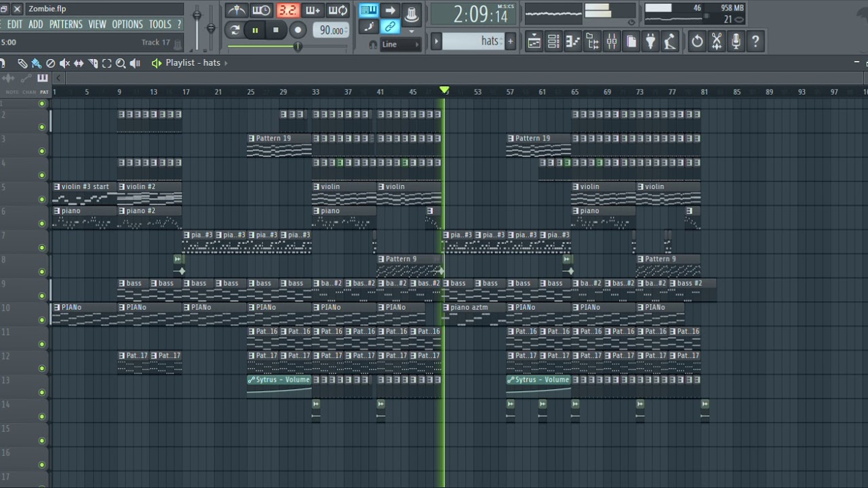This screenshot has height=488, width=868.
Task: Toggle the metronome icon
Action: pos(237,10)
